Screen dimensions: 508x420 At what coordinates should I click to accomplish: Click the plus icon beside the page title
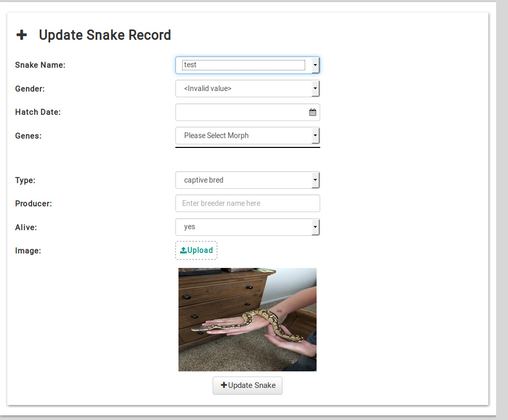(21, 35)
